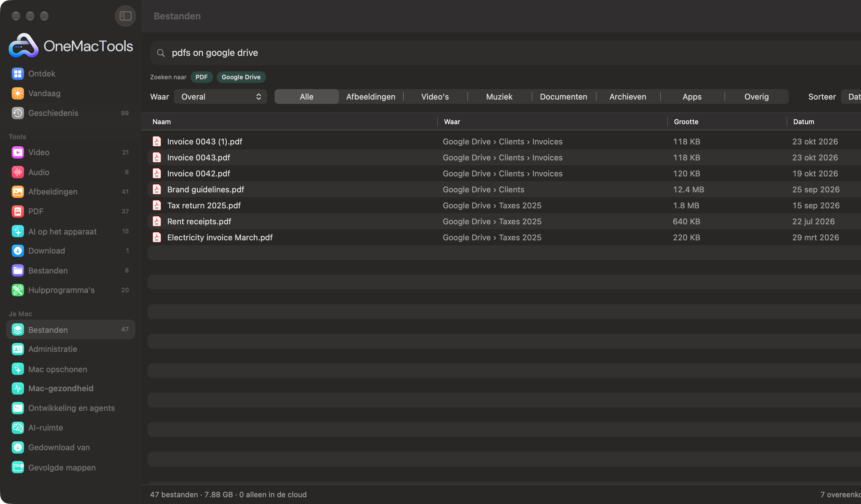This screenshot has width=861, height=504.
Task: Select Electricity invoice March.pdf file
Action: [504, 237]
